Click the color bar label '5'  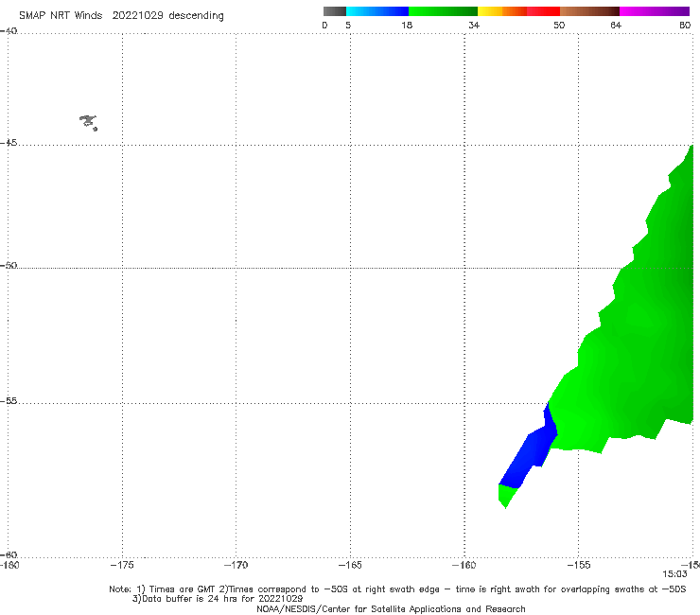pyautogui.click(x=348, y=25)
